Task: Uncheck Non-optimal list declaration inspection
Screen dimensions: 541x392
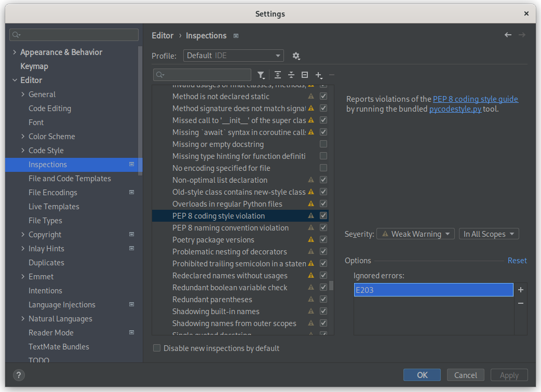Action: pyautogui.click(x=323, y=180)
